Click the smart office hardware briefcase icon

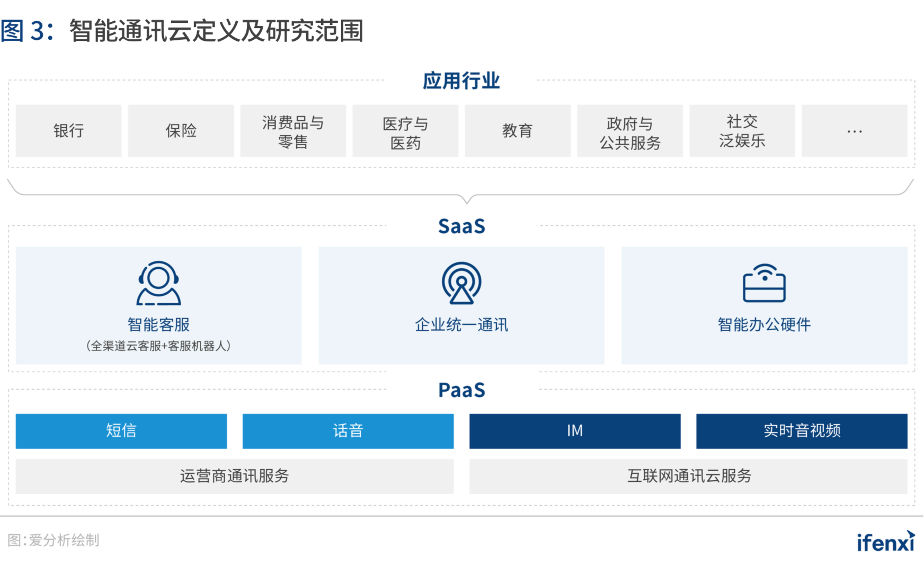tap(764, 283)
